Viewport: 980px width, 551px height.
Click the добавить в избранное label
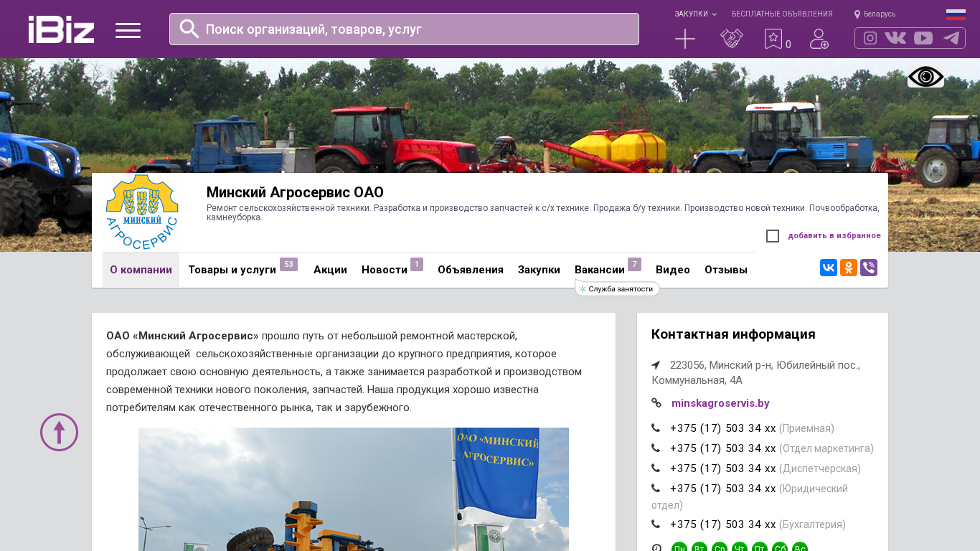(x=834, y=236)
